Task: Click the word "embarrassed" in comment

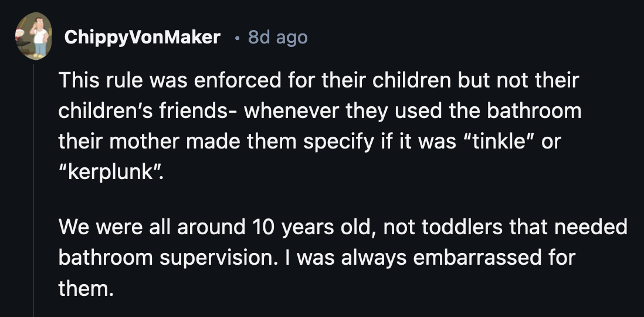Action: 475,258
